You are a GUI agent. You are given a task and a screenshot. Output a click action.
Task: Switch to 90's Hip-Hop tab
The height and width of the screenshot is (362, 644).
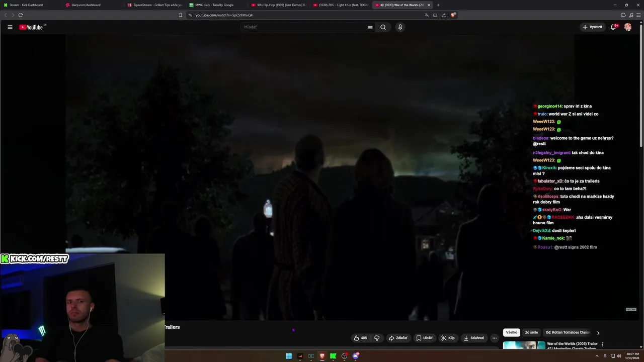tap(278, 5)
